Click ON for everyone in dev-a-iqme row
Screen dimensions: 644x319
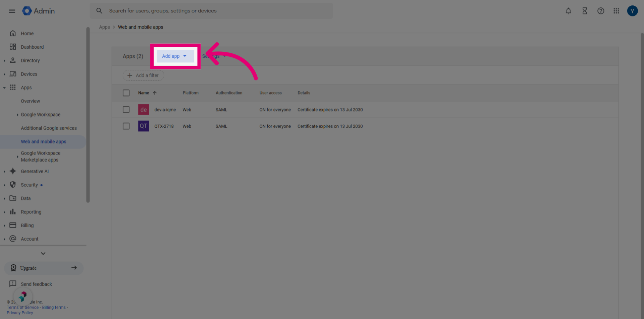click(x=275, y=110)
